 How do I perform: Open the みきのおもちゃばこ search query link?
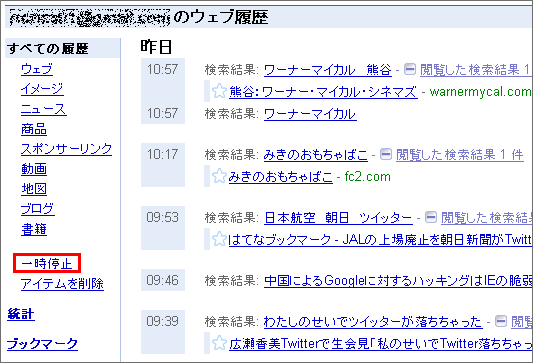[x=315, y=155]
